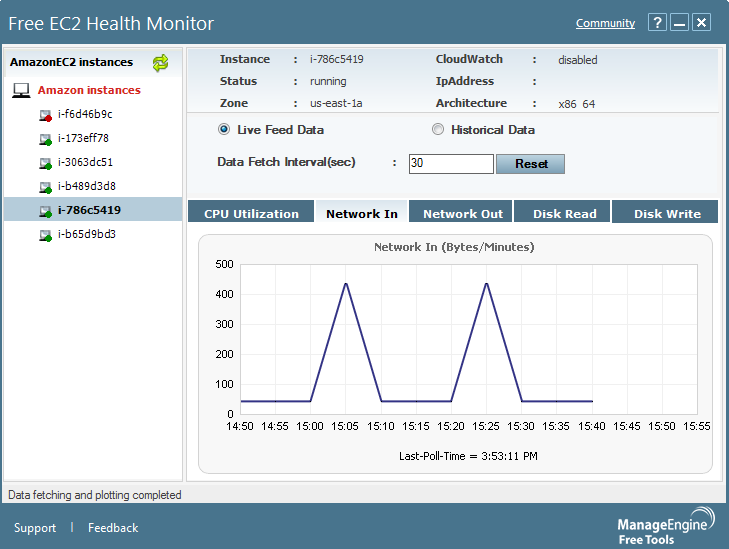The height and width of the screenshot is (549, 729).
Task: Select instance i-f6d46b9c
Action: [x=85, y=114]
